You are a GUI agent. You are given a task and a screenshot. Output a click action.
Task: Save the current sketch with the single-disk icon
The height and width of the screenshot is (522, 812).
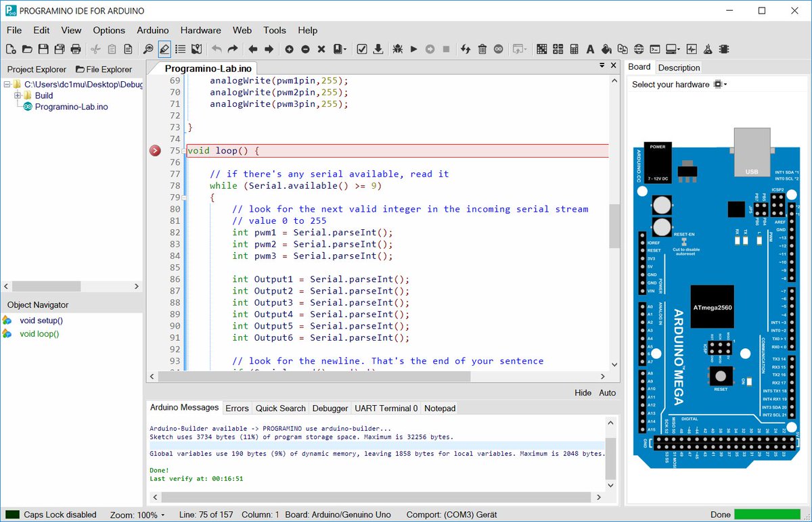point(43,49)
